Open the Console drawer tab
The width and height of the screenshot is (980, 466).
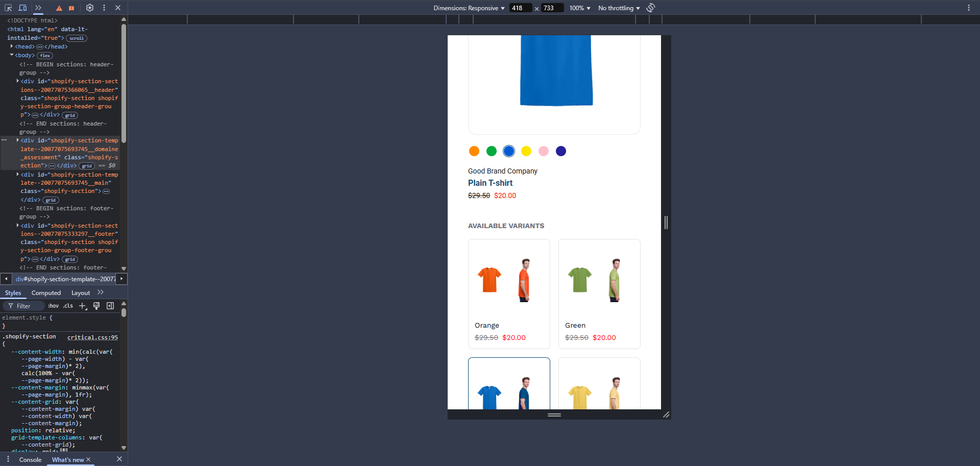[30, 460]
